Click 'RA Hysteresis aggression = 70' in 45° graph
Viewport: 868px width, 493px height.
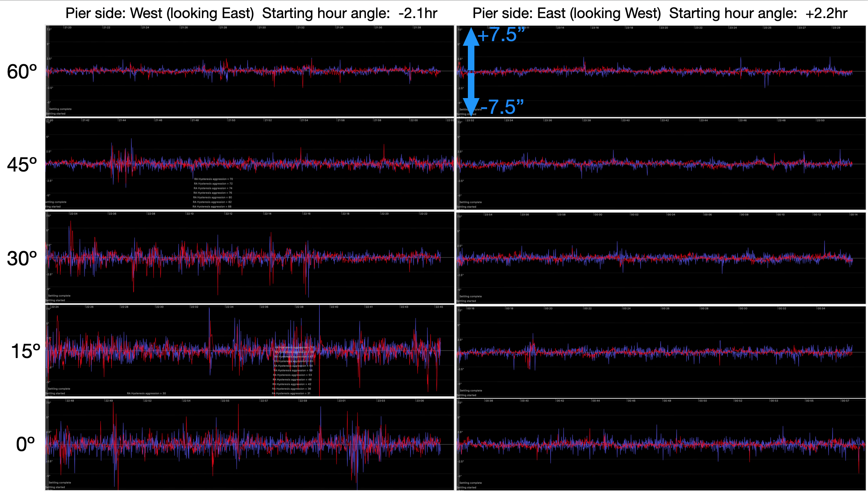pyautogui.click(x=213, y=179)
